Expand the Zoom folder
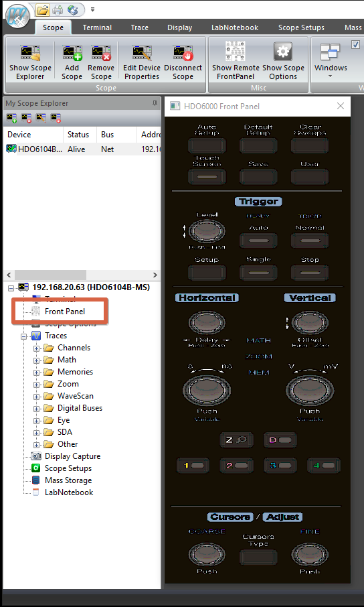 (x=36, y=385)
